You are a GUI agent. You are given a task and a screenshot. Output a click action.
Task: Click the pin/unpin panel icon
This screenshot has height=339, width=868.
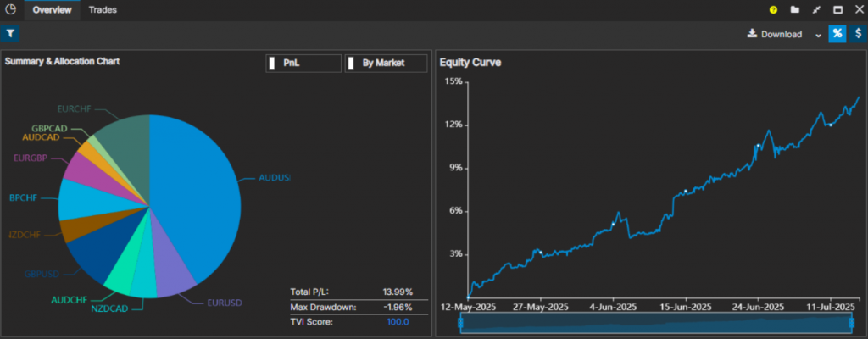click(x=816, y=9)
